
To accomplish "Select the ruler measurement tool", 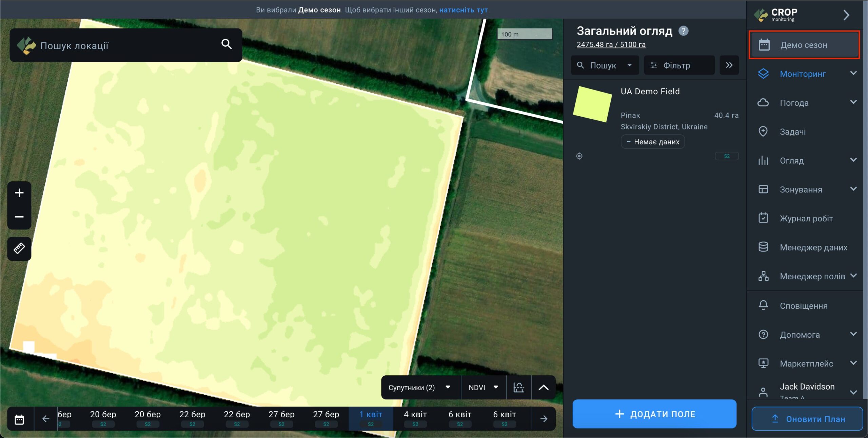I will click(x=19, y=248).
